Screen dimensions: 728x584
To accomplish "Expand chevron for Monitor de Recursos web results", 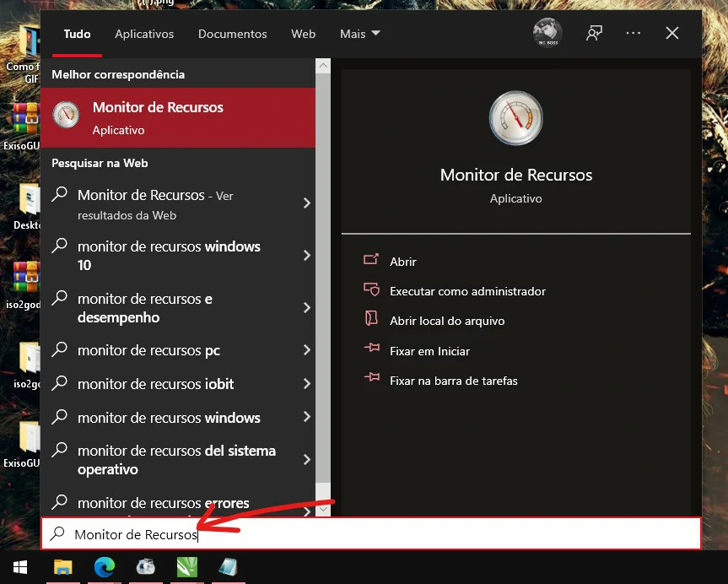I will (306, 203).
